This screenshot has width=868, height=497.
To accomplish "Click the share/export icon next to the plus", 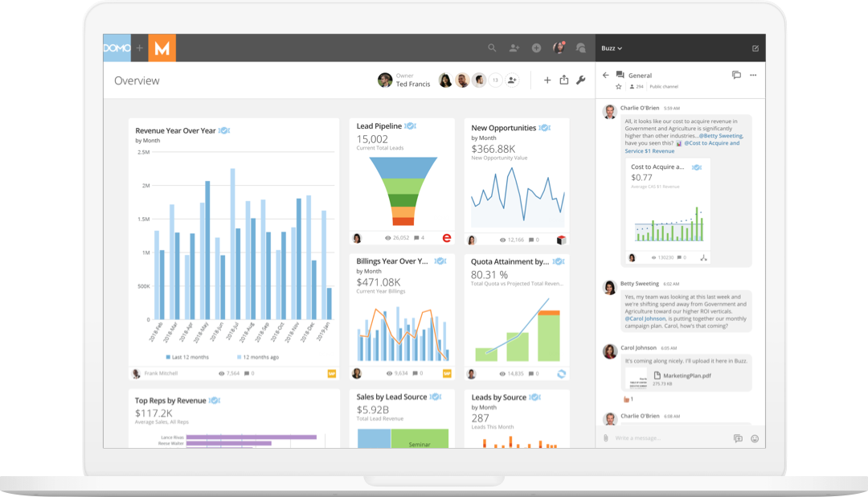I will (564, 80).
